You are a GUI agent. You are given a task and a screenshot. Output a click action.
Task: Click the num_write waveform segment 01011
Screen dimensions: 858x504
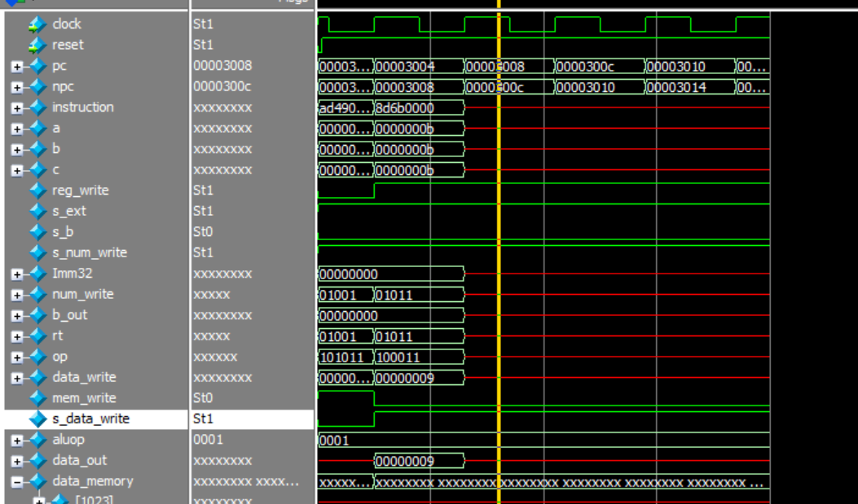[419, 296]
